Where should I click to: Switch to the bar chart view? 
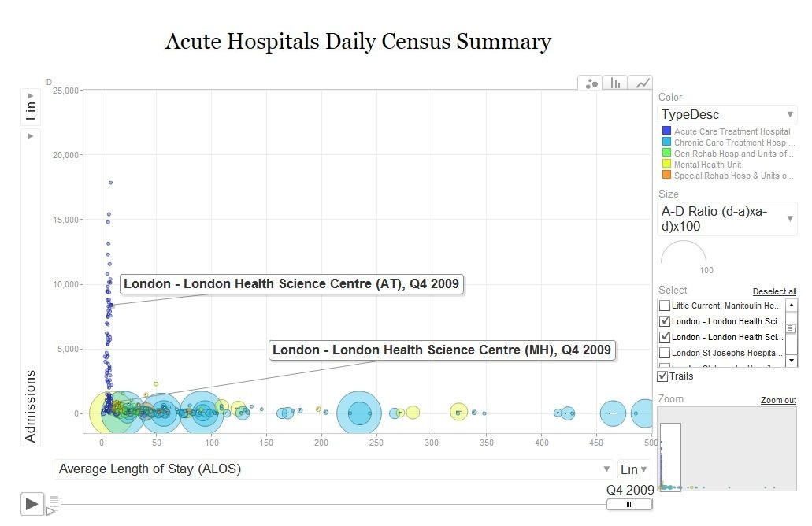pyautogui.click(x=616, y=83)
